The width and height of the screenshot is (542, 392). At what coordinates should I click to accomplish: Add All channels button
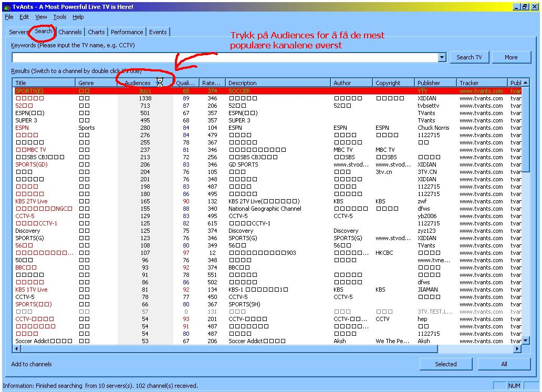coord(504,364)
